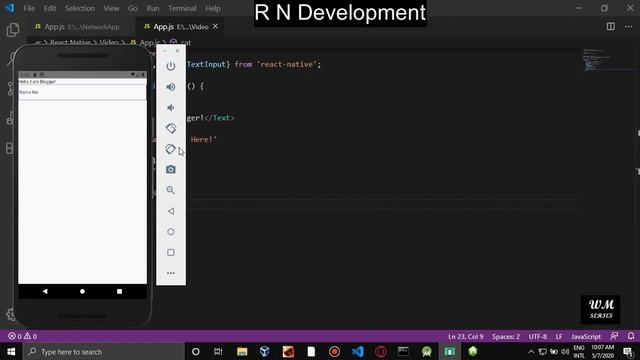Switch to Visual Studio Code taskbar icon
This screenshot has height=360, width=640.
click(358, 351)
